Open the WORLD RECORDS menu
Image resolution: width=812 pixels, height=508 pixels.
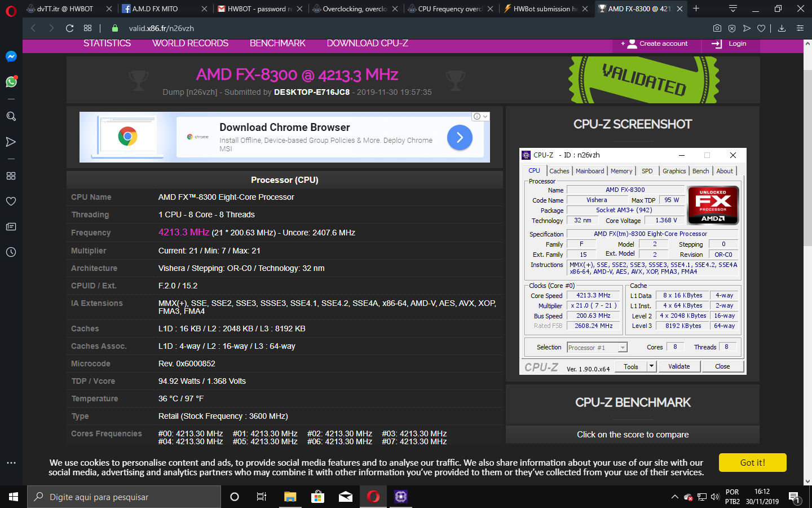coord(190,43)
